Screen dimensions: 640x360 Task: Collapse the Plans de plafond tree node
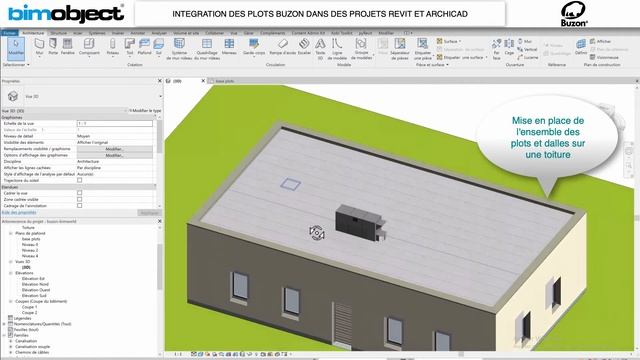click(x=11, y=233)
